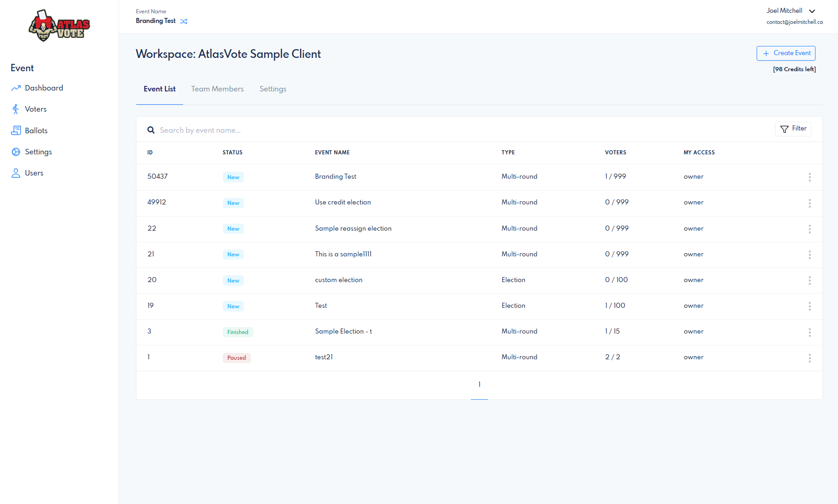Open actions menu for Use credit election

pos(810,203)
